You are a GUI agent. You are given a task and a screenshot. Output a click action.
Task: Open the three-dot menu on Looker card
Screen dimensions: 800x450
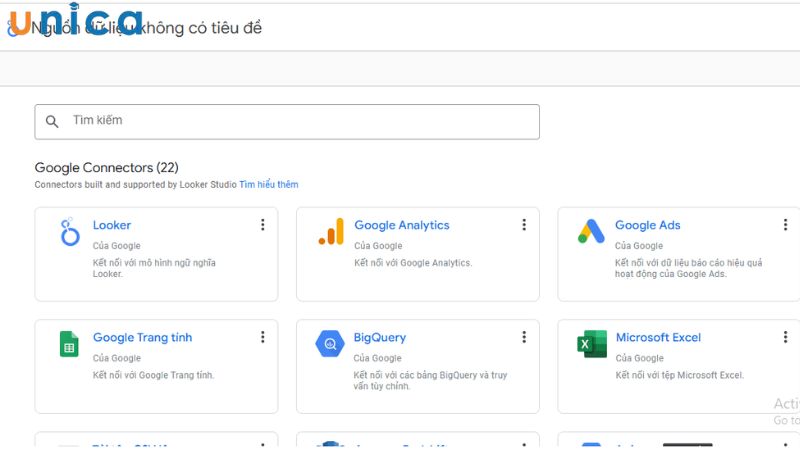click(x=263, y=225)
